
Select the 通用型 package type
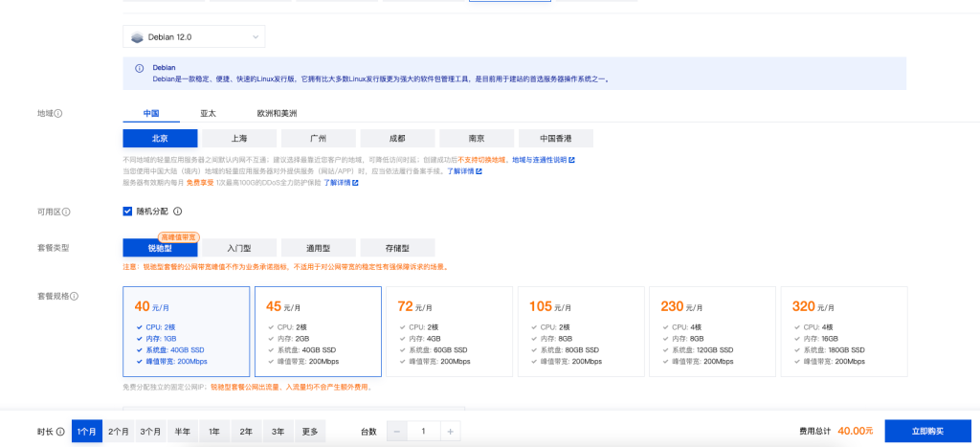[x=318, y=247]
